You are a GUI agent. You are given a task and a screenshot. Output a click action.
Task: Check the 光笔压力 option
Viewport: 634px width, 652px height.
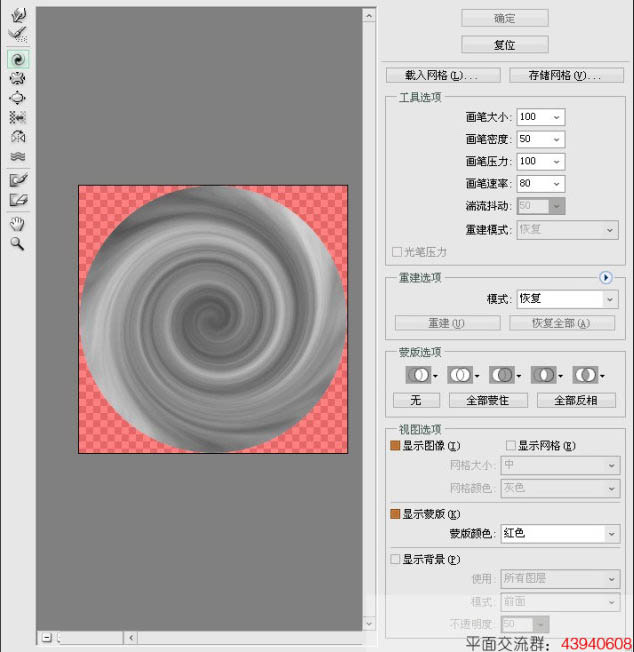pyautogui.click(x=397, y=252)
